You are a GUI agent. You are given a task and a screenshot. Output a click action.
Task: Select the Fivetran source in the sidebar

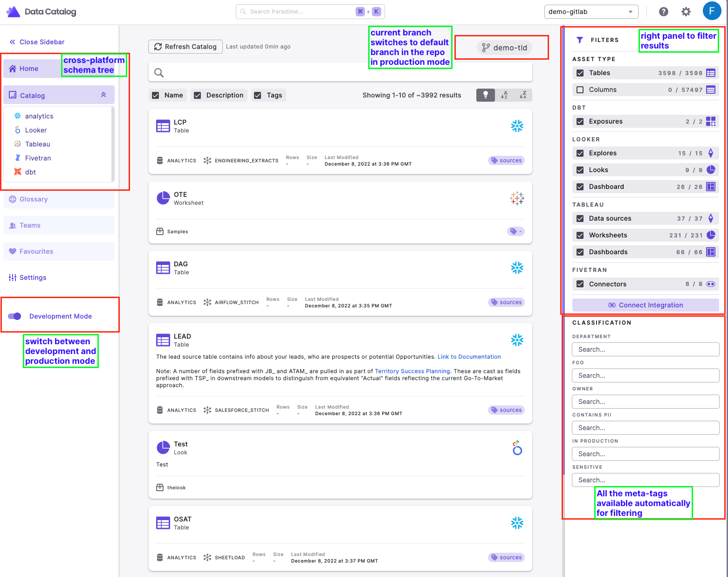click(x=38, y=158)
